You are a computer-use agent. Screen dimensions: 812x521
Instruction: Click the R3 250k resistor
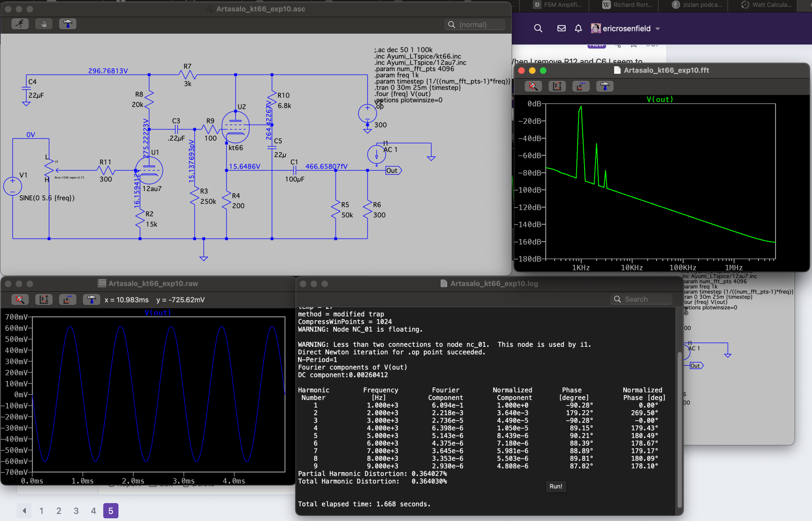(195, 196)
